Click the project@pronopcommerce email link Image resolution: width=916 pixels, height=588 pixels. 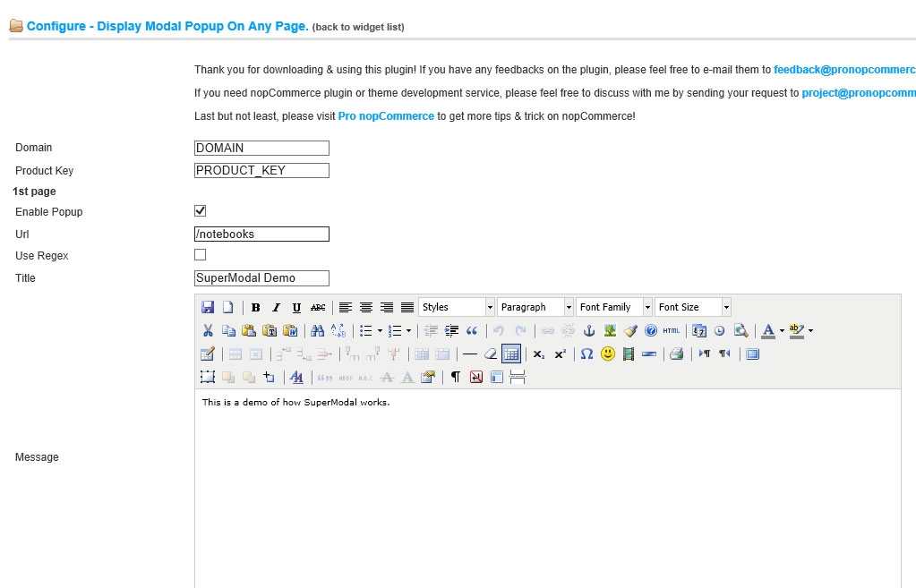tap(859, 93)
